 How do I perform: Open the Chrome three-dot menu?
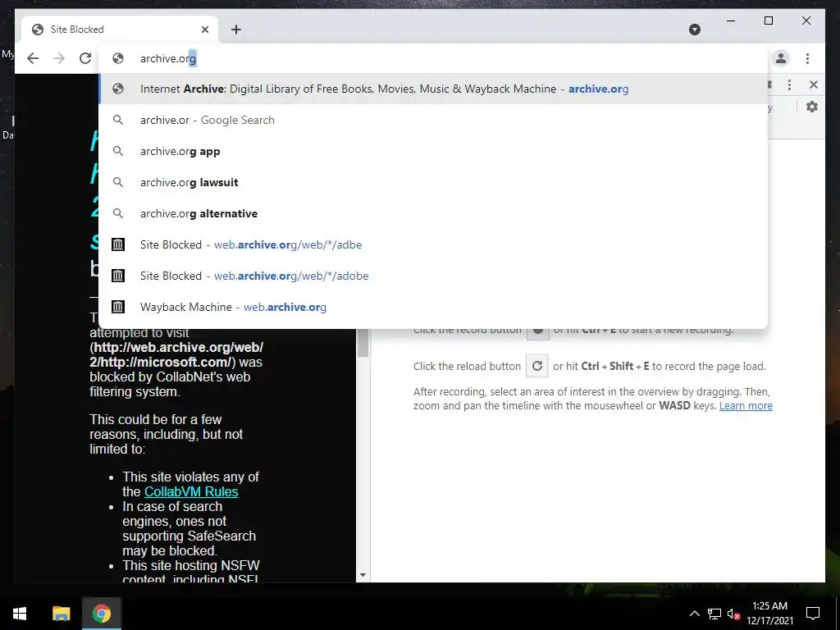point(807,58)
